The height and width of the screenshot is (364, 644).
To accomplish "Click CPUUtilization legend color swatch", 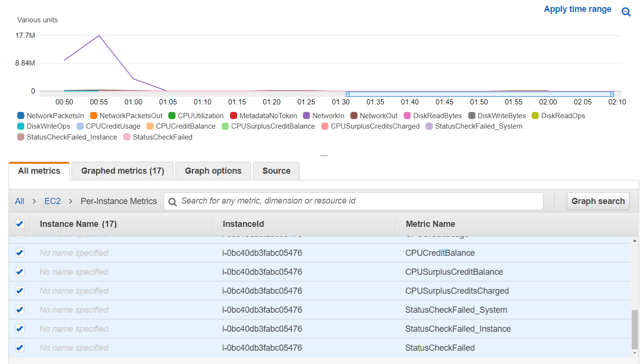I will click(x=172, y=116).
